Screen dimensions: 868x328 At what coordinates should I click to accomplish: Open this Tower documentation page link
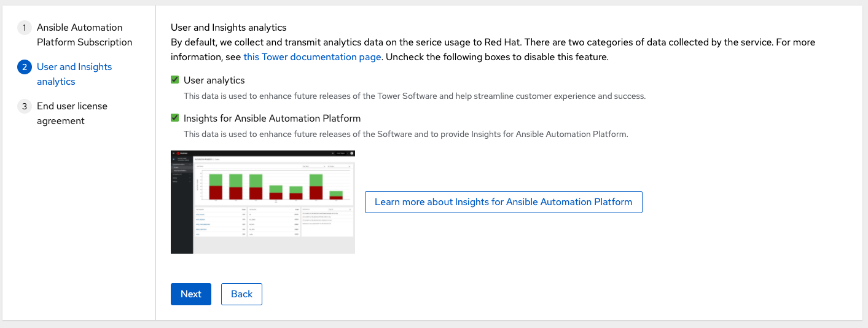[313, 57]
